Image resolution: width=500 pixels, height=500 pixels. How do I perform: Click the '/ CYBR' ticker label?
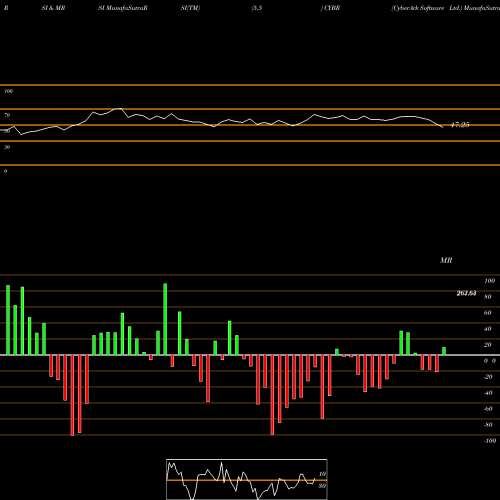(x=330, y=8)
